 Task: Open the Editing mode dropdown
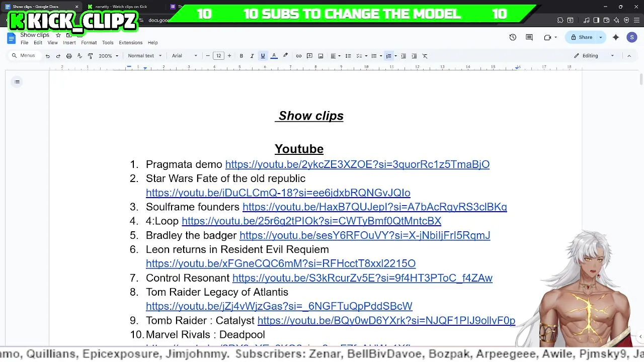point(594,56)
